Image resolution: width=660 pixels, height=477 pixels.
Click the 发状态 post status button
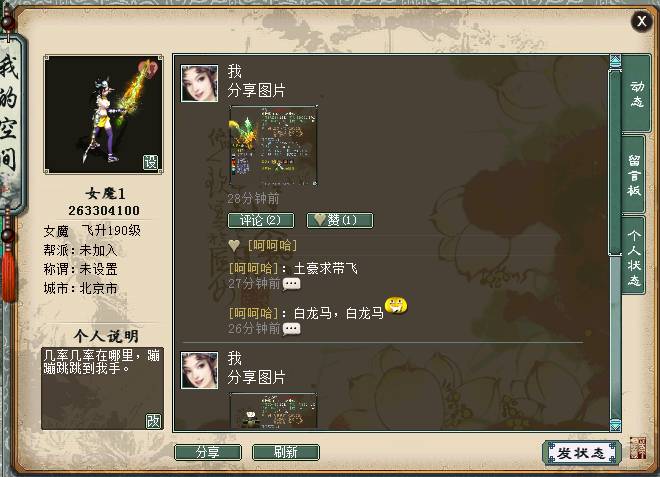click(581, 453)
